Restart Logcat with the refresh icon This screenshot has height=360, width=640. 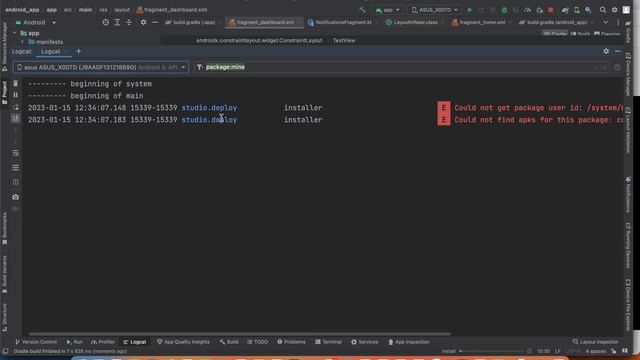click(x=16, y=107)
